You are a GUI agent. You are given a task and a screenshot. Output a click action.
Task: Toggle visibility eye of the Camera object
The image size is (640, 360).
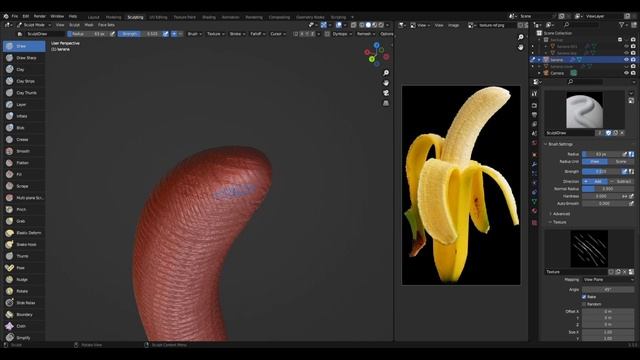(x=626, y=73)
